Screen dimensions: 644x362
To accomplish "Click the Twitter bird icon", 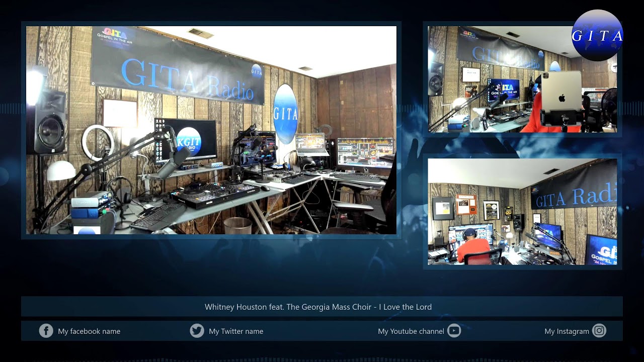I will coord(197,331).
